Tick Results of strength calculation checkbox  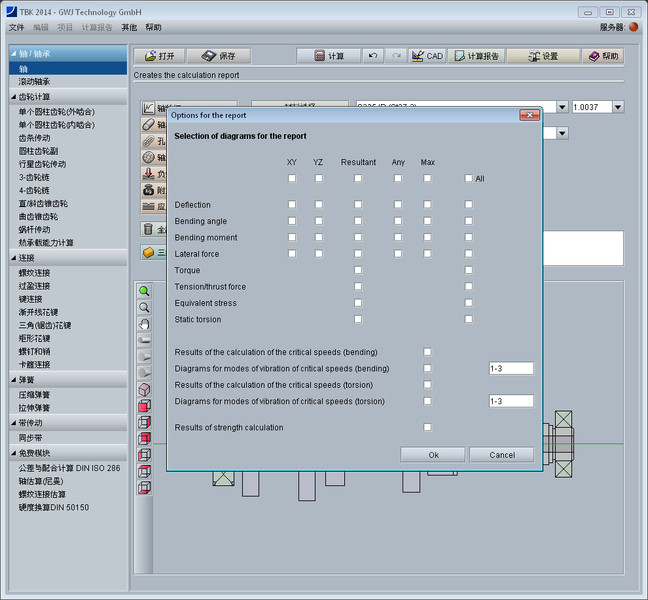[427, 427]
